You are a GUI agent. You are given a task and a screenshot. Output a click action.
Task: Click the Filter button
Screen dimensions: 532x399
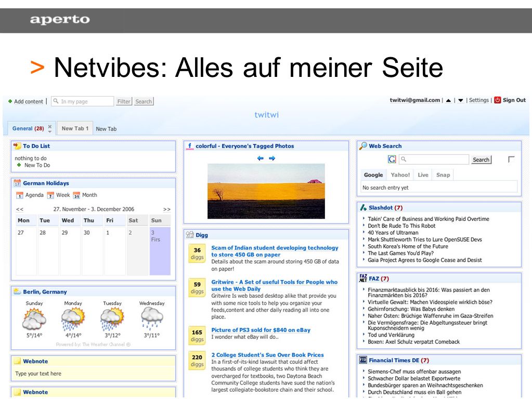coord(124,101)
